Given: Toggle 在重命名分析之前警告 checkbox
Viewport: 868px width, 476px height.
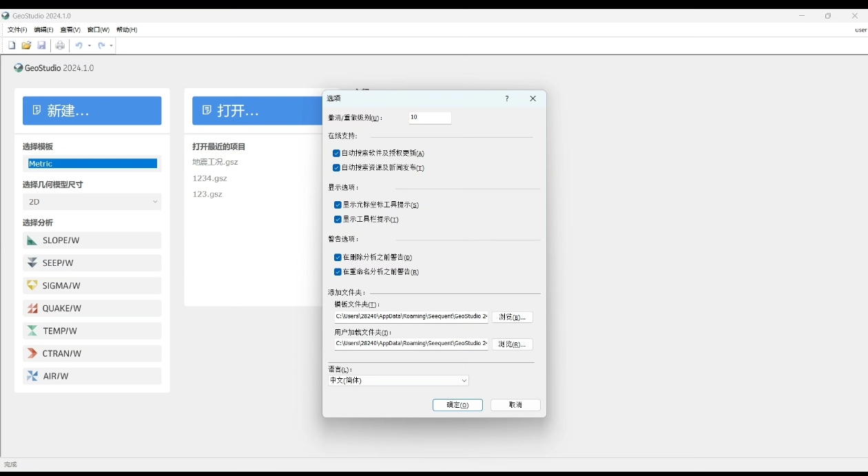Looking at the screenshot, I should (x=338, y=272).
